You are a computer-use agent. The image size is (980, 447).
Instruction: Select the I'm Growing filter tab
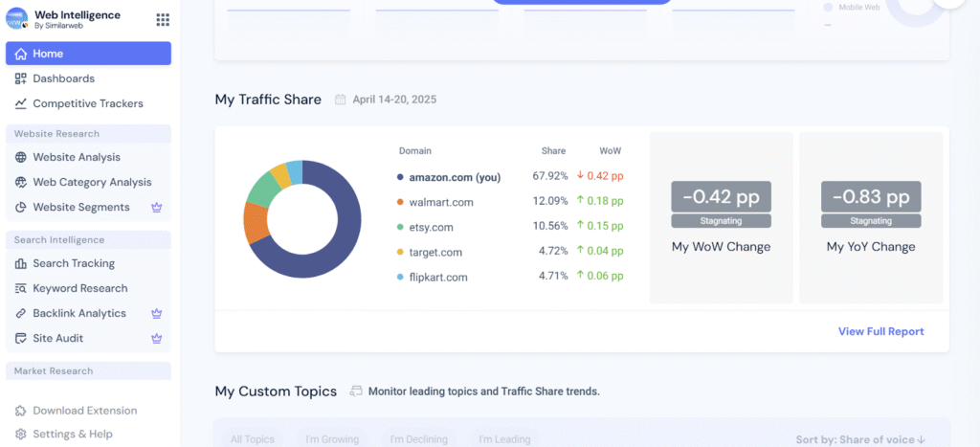tap(332, 439)
